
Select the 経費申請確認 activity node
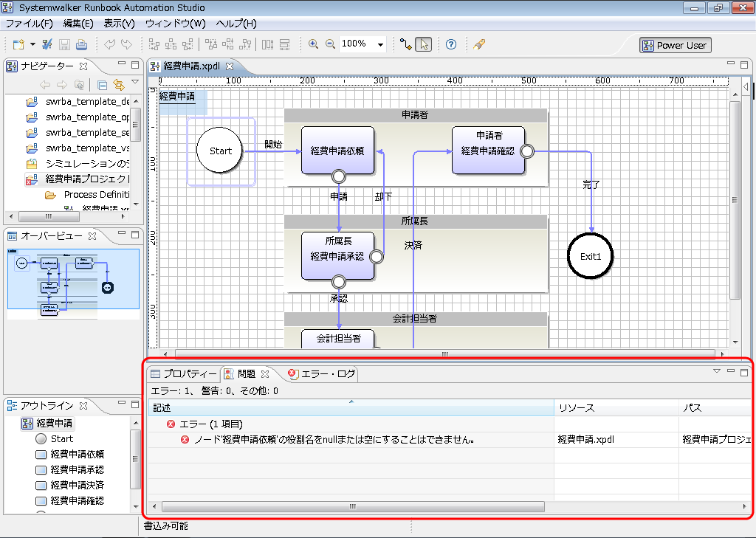488,151
